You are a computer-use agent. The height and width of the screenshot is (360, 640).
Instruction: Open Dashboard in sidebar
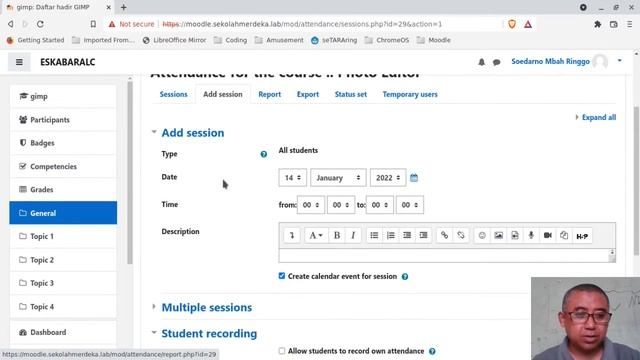pyautogui.click(x=63, y=332)
